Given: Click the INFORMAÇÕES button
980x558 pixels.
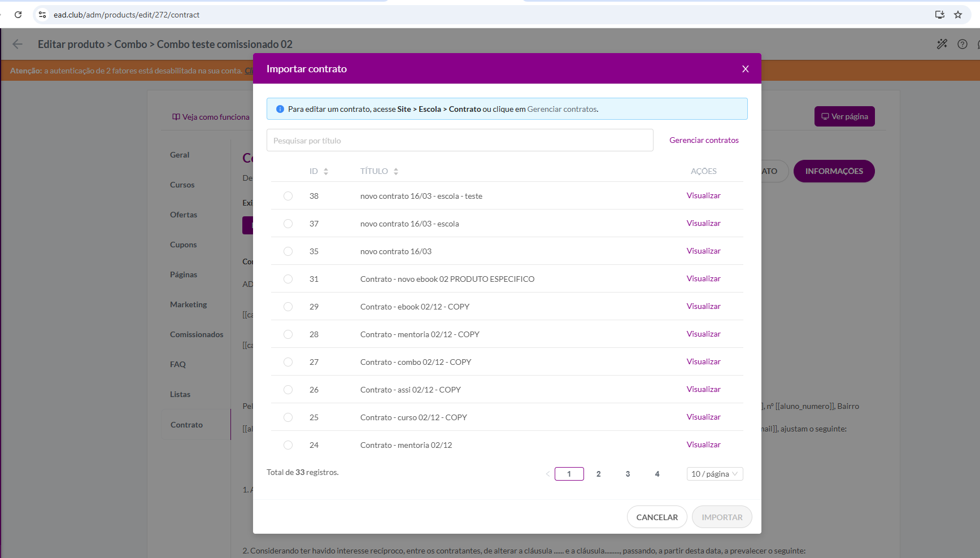Looking at the screenshot, I should click(834, 171).
